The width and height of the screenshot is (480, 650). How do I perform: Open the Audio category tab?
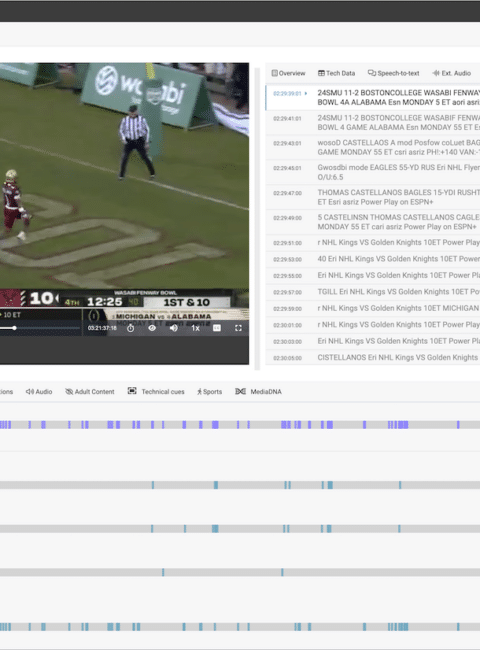39,391
